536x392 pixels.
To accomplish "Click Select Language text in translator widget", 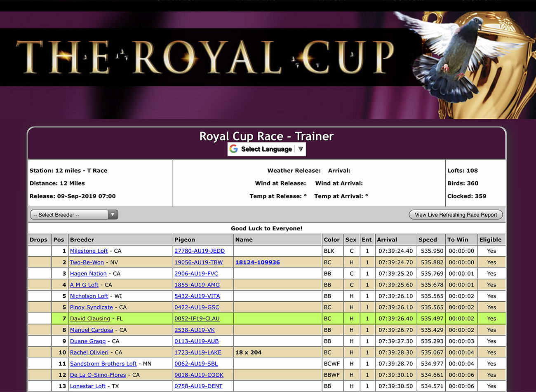I will (266, 149).
